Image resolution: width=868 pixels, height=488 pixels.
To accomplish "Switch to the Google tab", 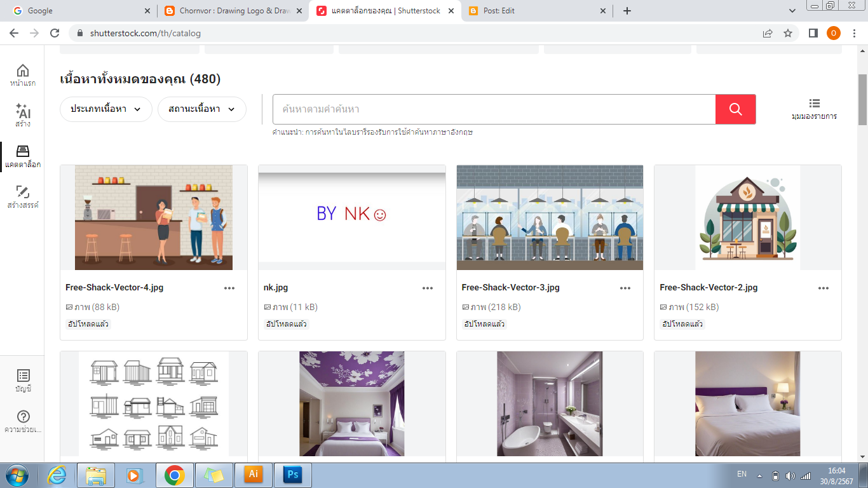I will tap(81, 11).
